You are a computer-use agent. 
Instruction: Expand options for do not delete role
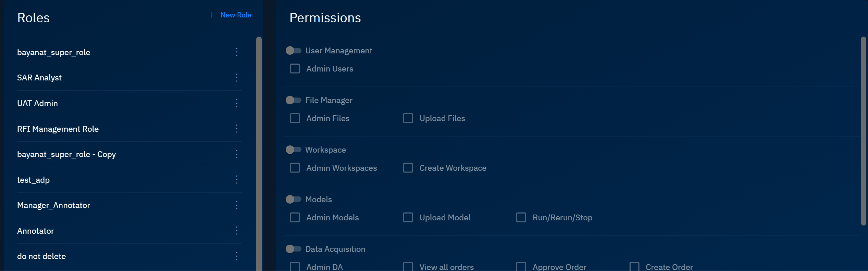click(237, 256)
